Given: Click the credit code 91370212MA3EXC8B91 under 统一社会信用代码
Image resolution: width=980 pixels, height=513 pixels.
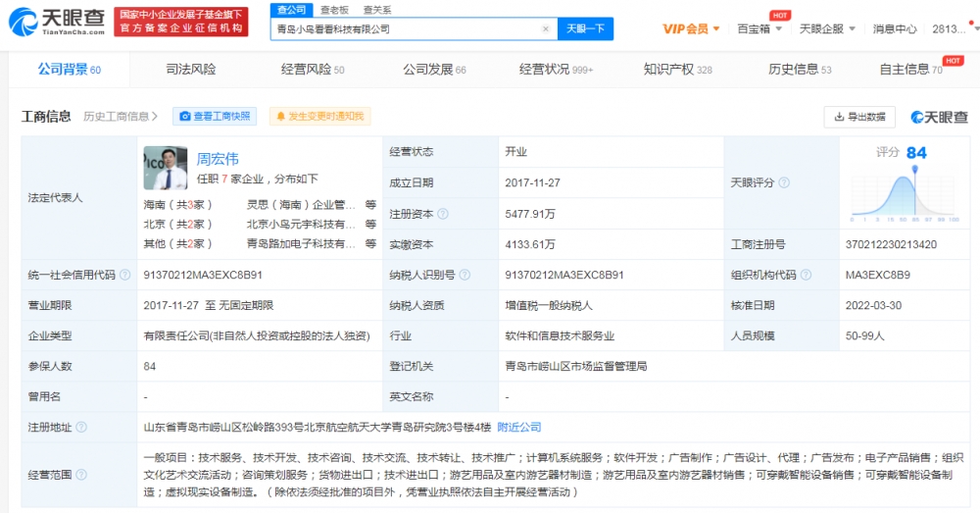Looking at the screenshot, I should click(203, 275).
